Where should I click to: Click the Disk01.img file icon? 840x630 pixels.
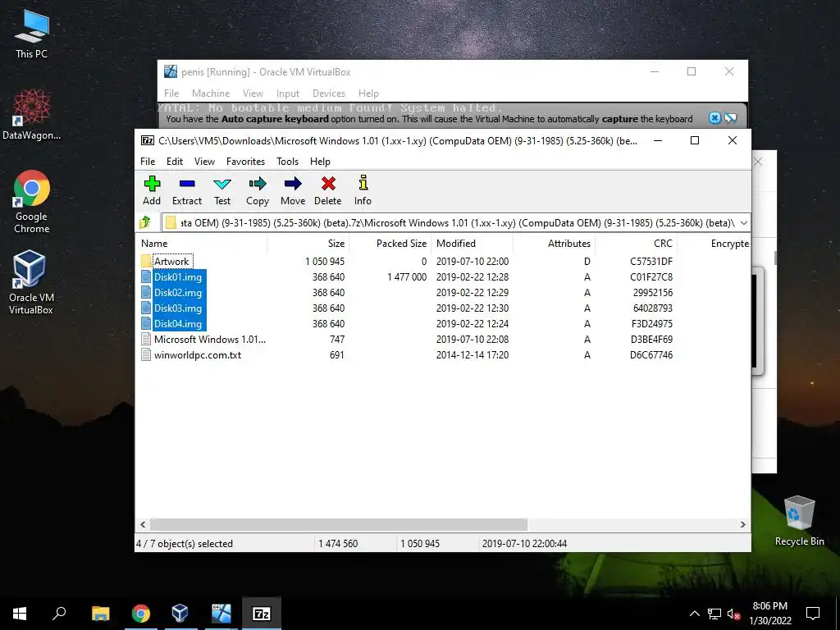(x=146, y=277)
